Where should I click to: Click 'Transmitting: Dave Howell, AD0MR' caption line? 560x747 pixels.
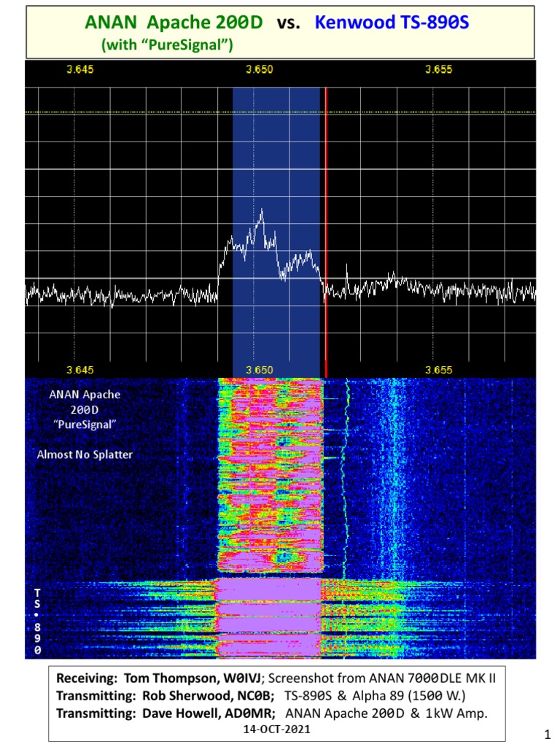(272, 713)
